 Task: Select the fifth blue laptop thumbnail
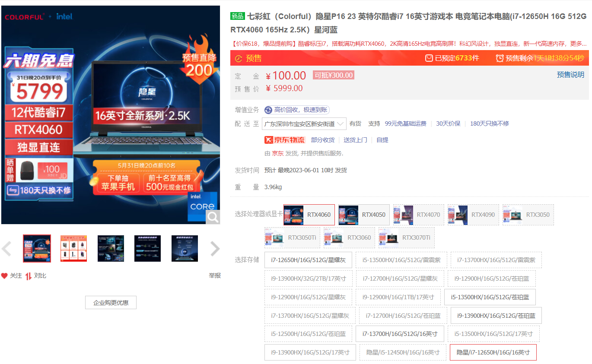click(185, 248)
